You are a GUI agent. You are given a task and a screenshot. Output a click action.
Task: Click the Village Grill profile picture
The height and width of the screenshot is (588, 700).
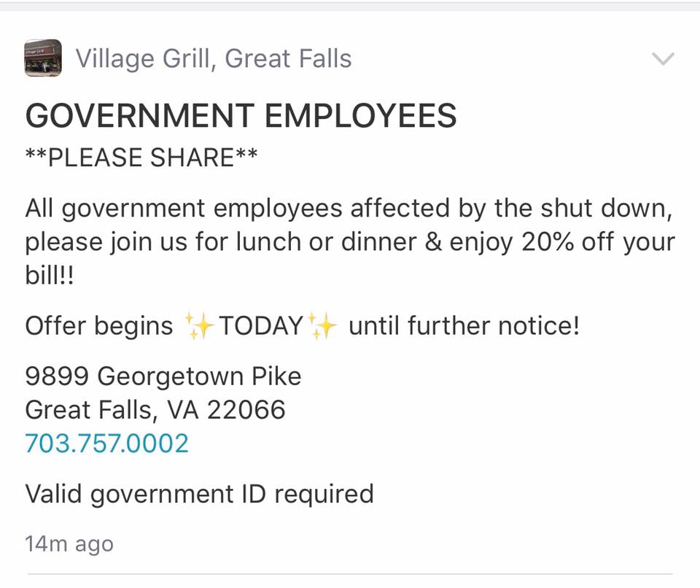coord(43,58)
